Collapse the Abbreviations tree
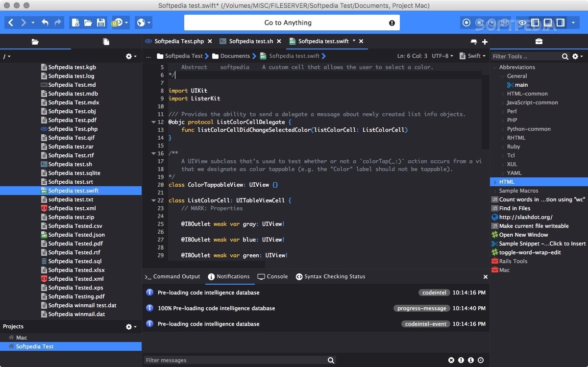This screenshot has width=588, height=367. (496, 67)
